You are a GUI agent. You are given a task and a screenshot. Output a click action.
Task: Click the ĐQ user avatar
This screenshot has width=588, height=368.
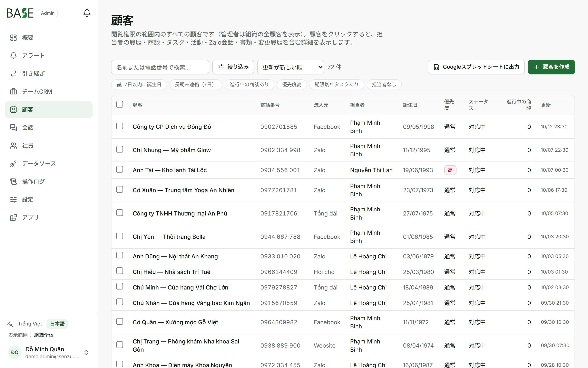14,352
